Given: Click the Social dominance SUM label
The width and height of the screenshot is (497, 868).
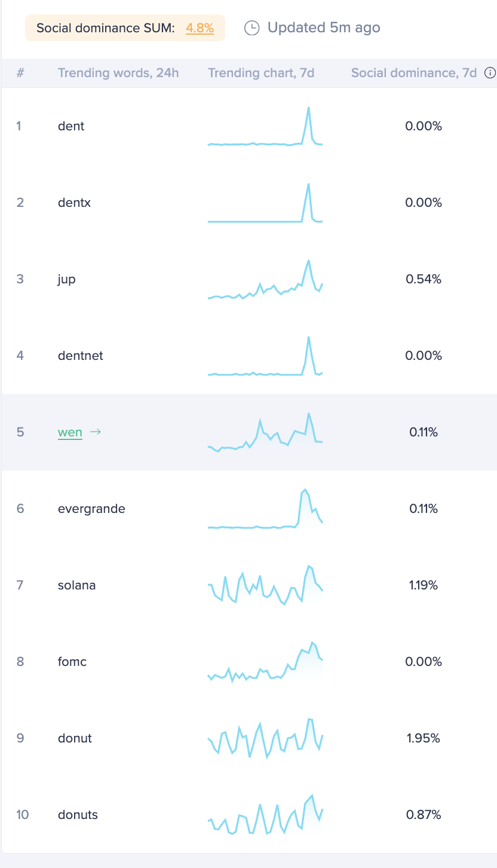Looking at the screenshot, I should tap(106, 27).
